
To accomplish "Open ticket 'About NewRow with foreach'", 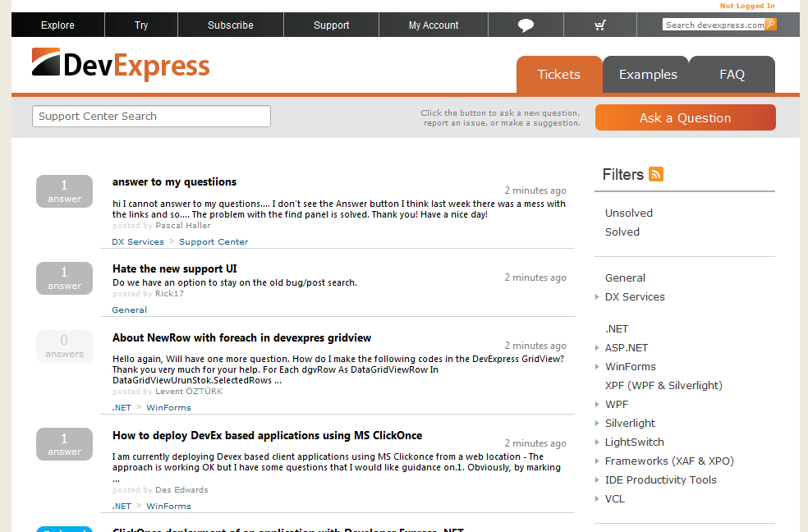I will (x=241, y=338).
